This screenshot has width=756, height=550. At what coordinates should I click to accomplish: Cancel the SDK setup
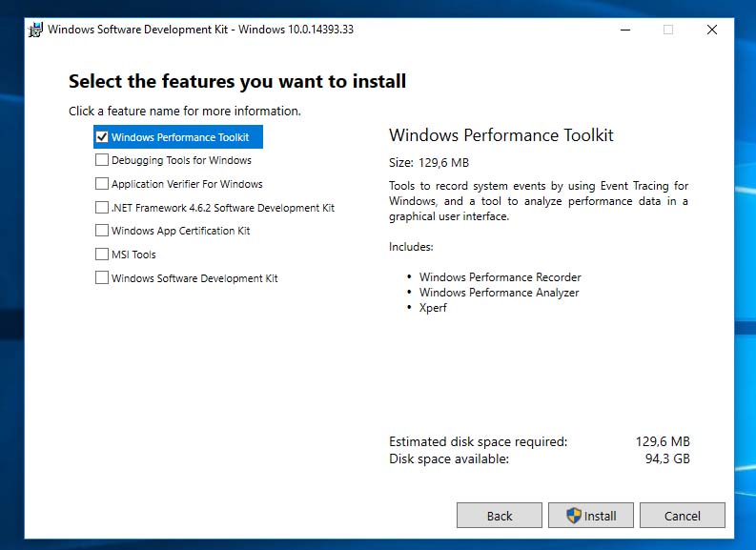[682, 516]
